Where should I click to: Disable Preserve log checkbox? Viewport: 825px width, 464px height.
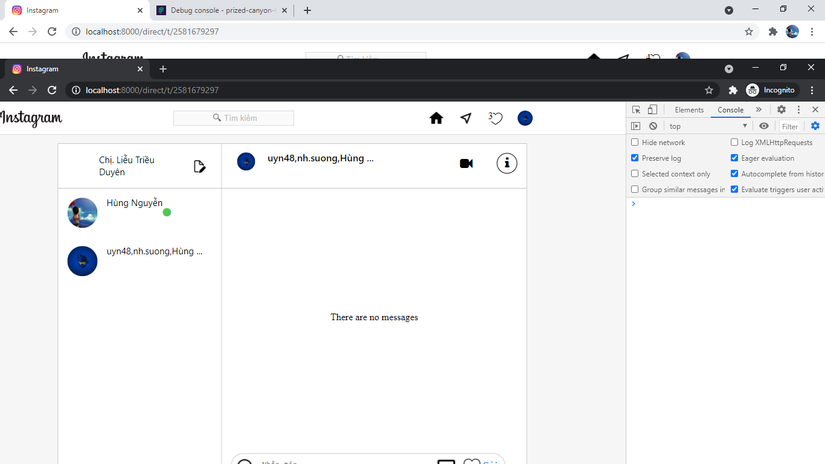[x=635, y=158]
